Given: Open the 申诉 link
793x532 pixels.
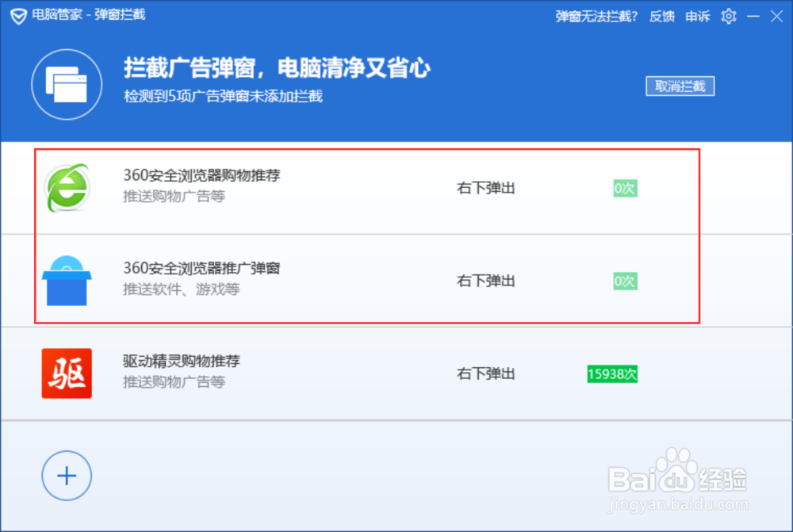Looking at the screenshot, I should coord(697,16).
